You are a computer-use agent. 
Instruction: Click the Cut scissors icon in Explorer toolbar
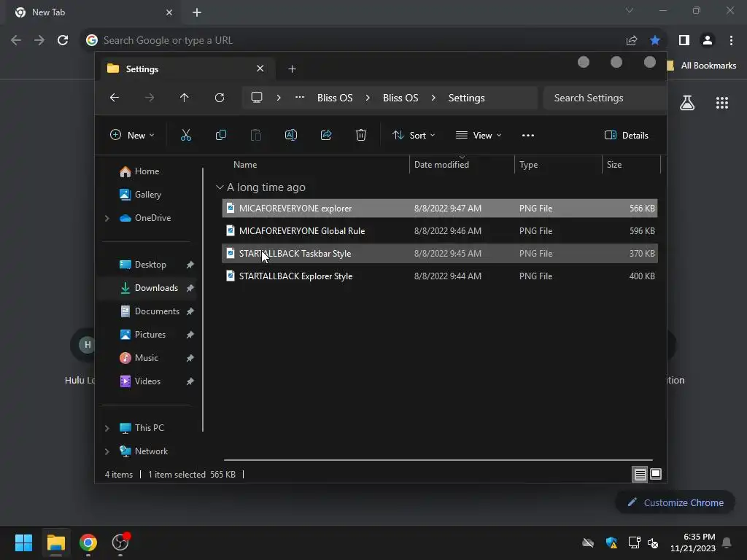click(186, 135)
